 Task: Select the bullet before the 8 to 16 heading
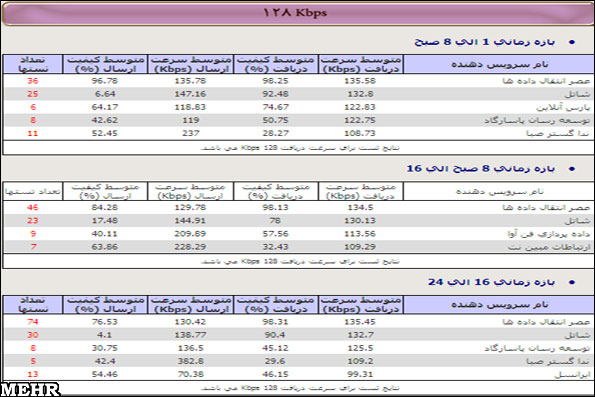[572, 169]
